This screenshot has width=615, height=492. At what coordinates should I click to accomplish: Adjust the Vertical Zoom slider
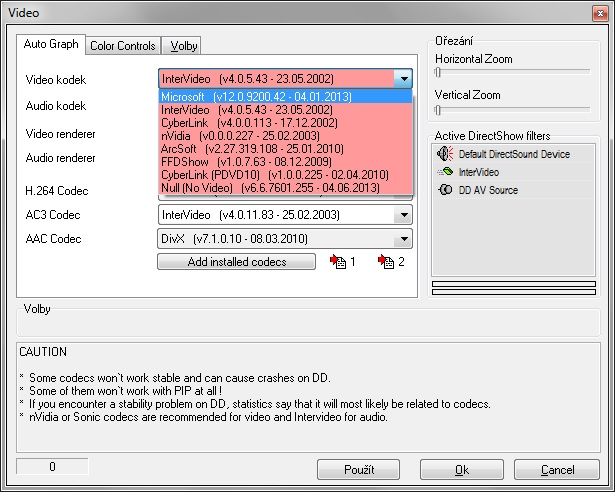pos(438,110)
